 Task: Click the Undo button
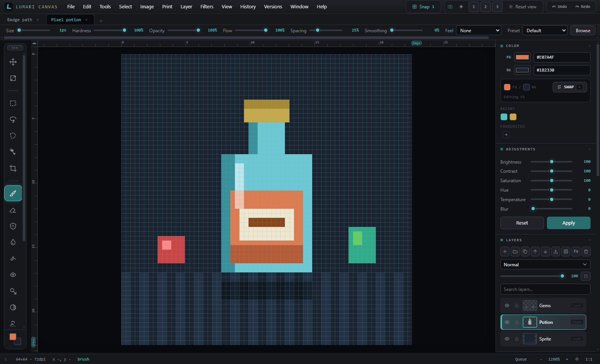click(559, 7)
